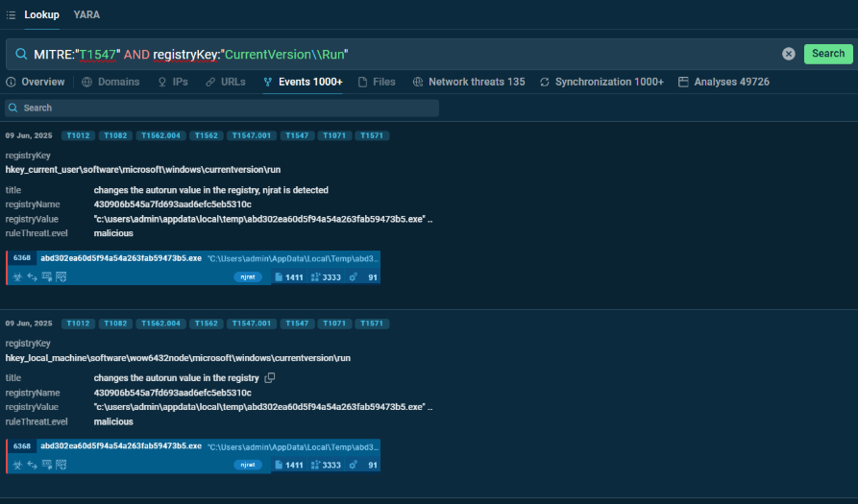Image resolution: width=858 pixels, height=504 pixels.
Task: Switch to the YARA tab
Action: 86,15
